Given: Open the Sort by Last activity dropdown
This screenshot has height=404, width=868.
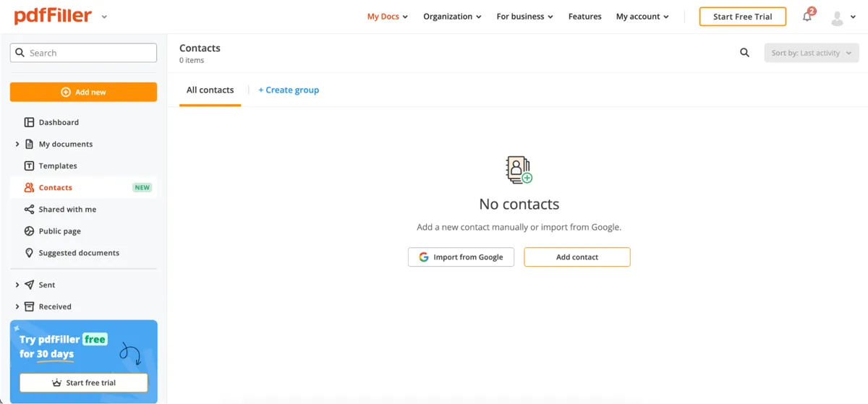Looking at the screenshot, I should (x=812, y=53).
